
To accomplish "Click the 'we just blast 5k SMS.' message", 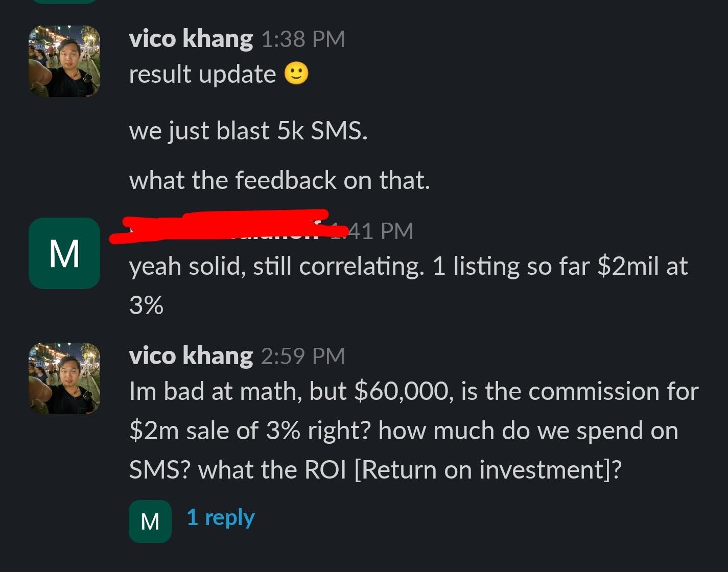I will point(248,131).
